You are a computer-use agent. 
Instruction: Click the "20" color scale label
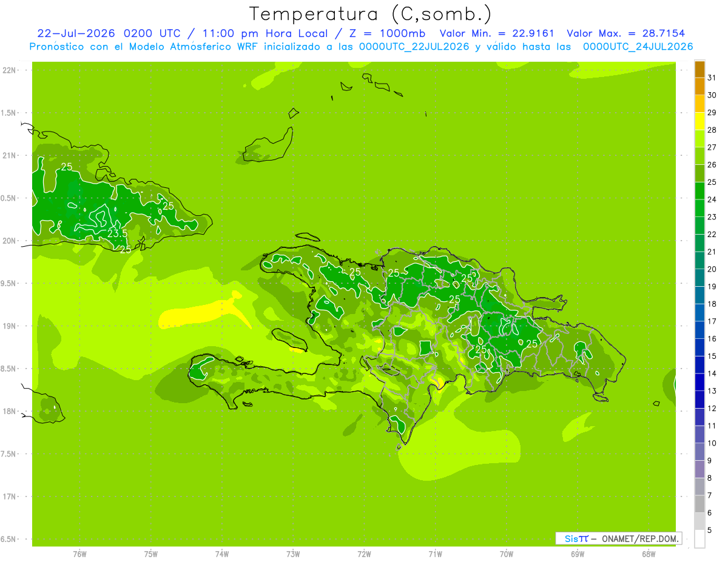(712, 269)
